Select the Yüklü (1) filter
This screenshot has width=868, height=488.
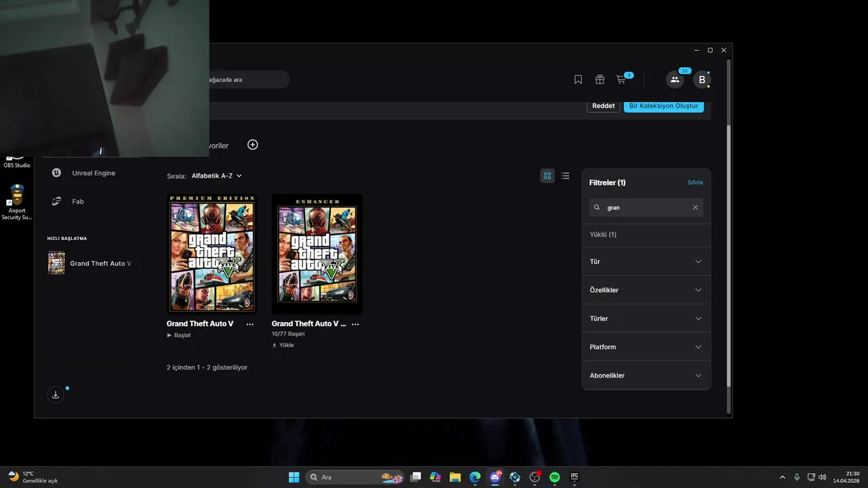click(x=603, y=235)
